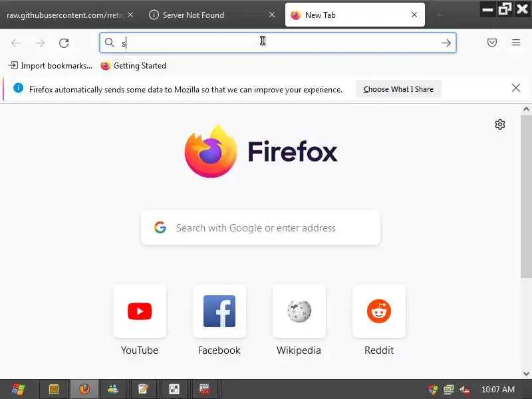532x399 pixels.
Task: Dismiss the data sharing notification bar
Action: (x=516, y=88)
